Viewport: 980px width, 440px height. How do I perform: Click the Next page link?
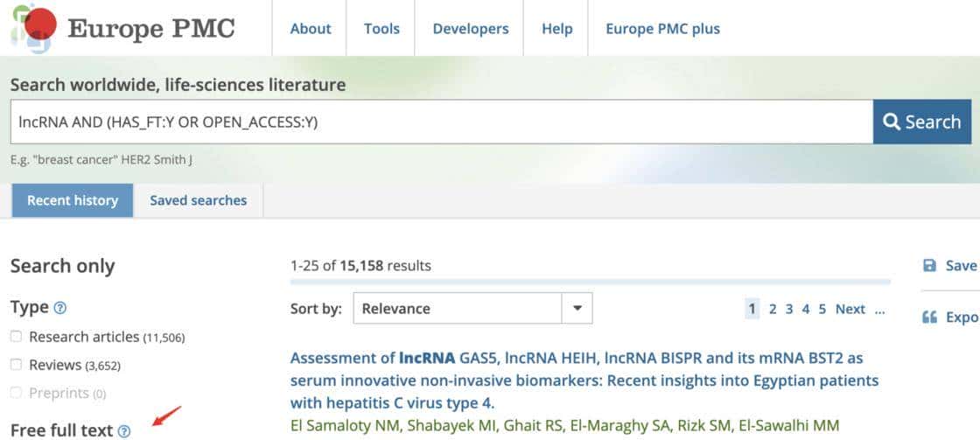tap(850, 309)
